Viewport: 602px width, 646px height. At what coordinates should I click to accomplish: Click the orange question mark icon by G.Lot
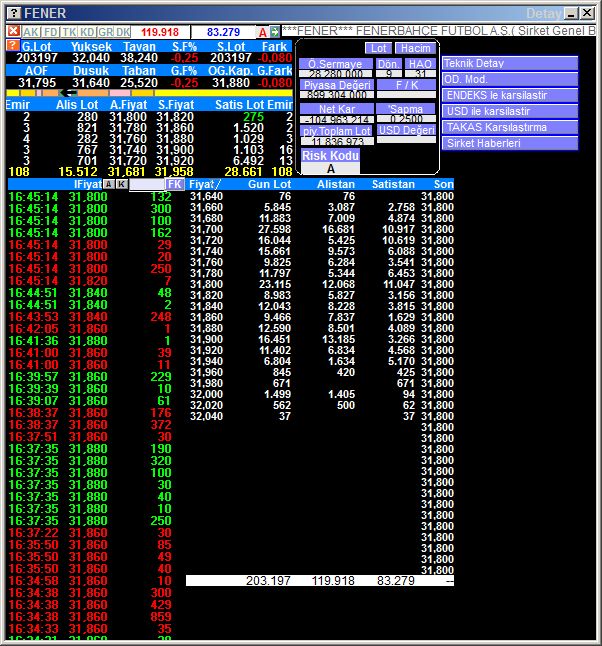(x=13, y=45)
